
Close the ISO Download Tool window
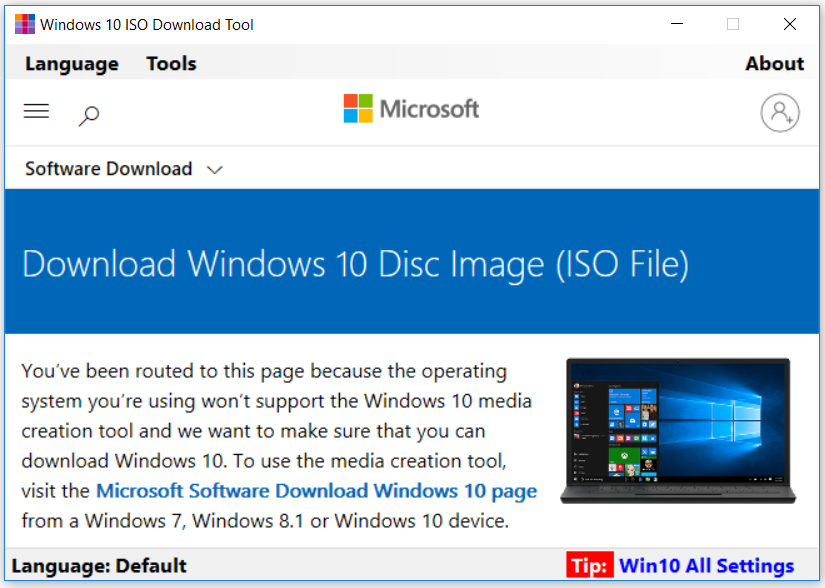[x=789, y=24]
